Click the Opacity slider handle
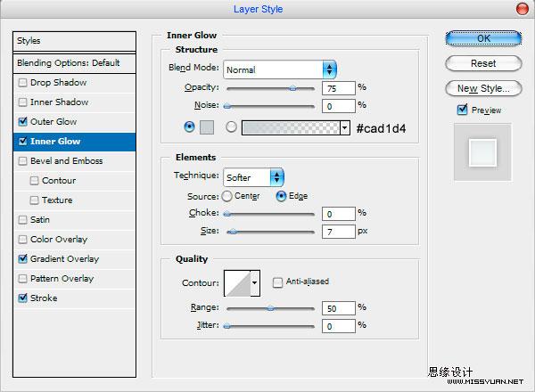The image size is (535, 392). click(x=292, y=88)
